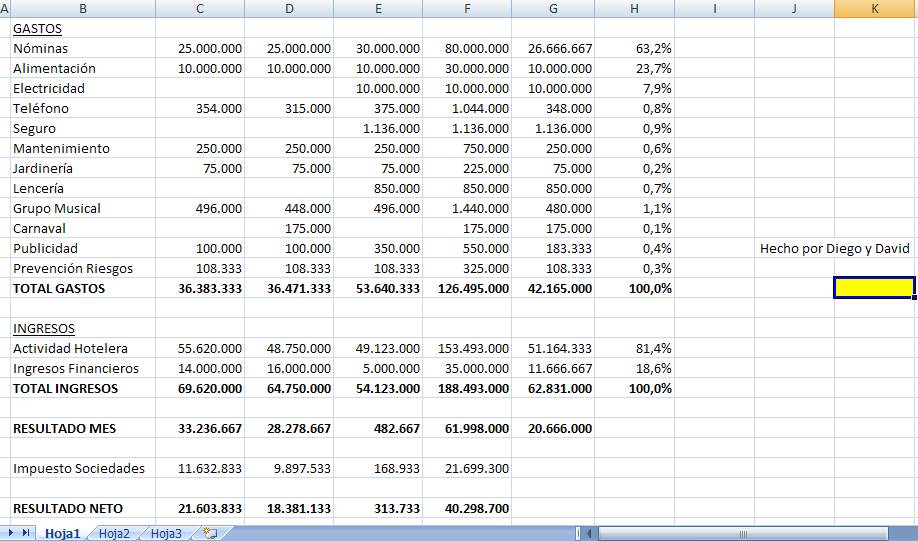The height and width of the screenshot is (541, 918).
Task: Select the cell with value 1.044.000
Action: 467,108
